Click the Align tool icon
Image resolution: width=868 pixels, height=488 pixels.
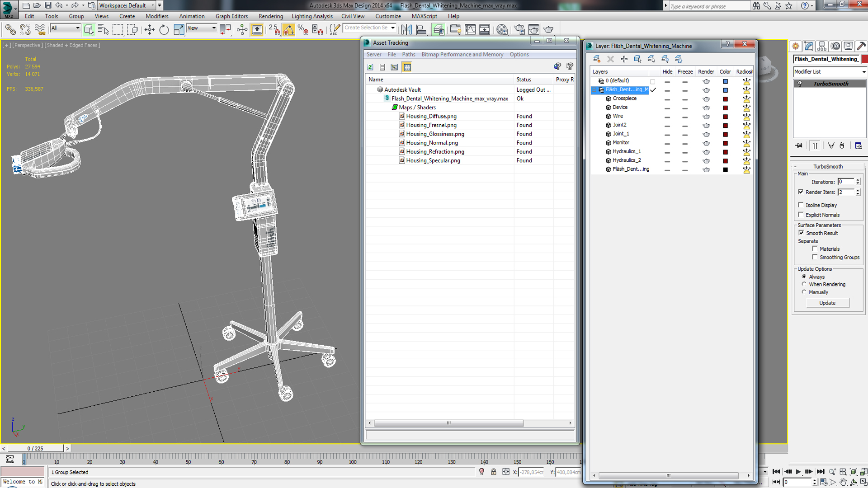pyautogui.click(x=421, y=30)
